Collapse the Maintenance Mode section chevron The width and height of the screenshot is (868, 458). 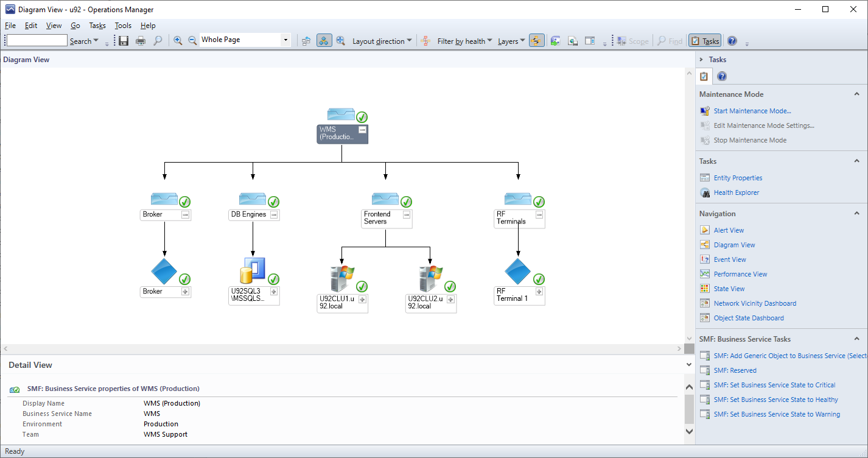(x=856, y=94)
